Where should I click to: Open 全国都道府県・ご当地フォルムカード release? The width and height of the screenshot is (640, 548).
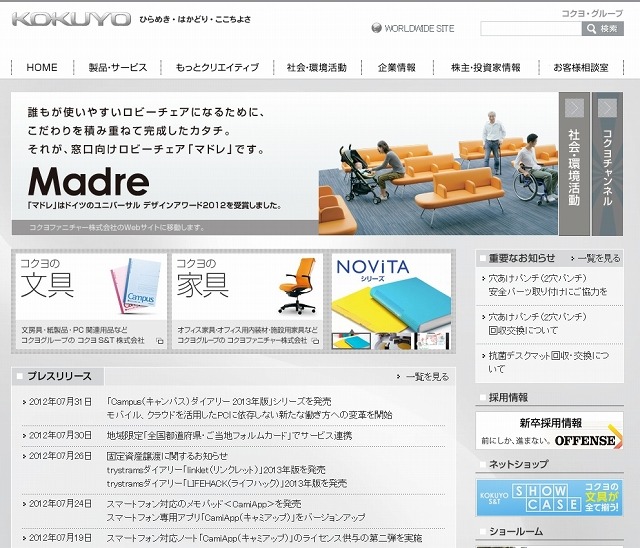(x=229, y=435)
